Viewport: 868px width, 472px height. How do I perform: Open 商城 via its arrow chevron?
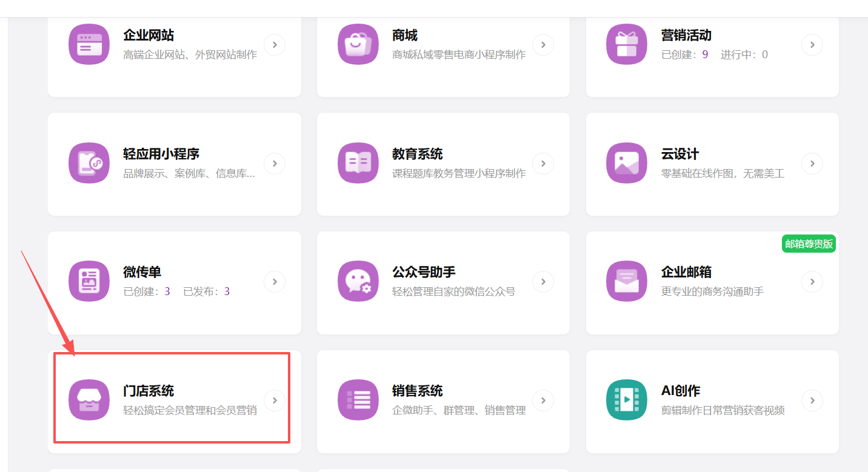pos(543,45)
